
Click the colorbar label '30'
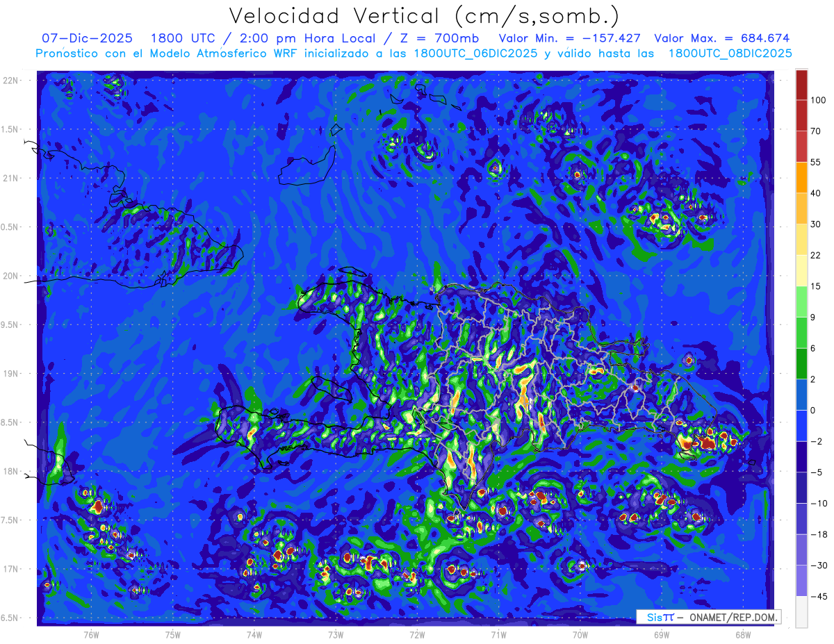pos(816,224)
